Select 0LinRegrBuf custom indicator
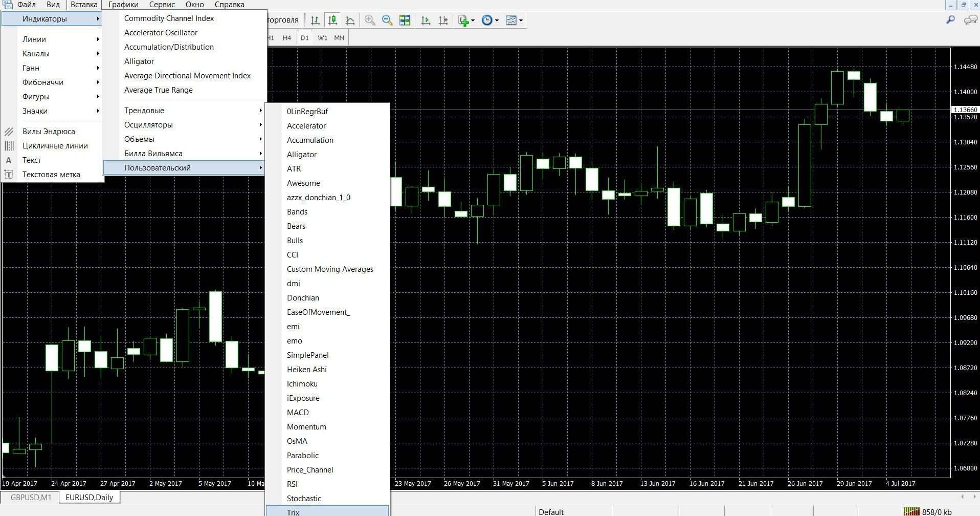This screenshot has height=516, width=980. (x=327, y=112)
